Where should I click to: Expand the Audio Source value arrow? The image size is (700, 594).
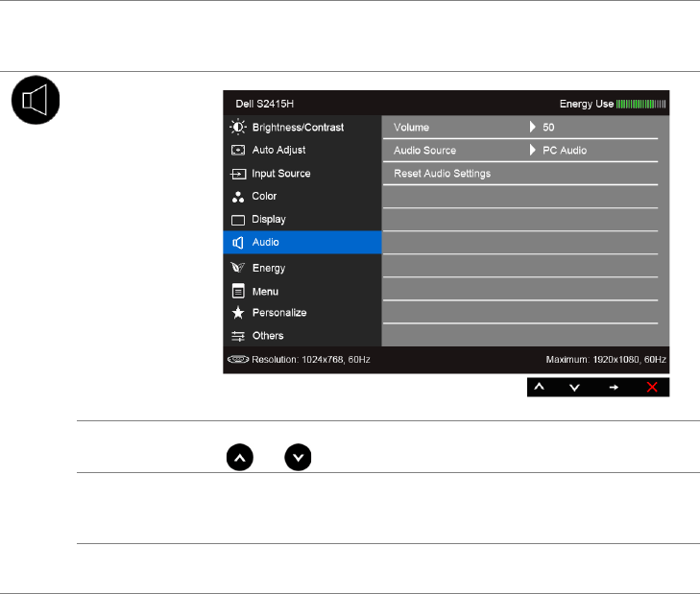532,150
